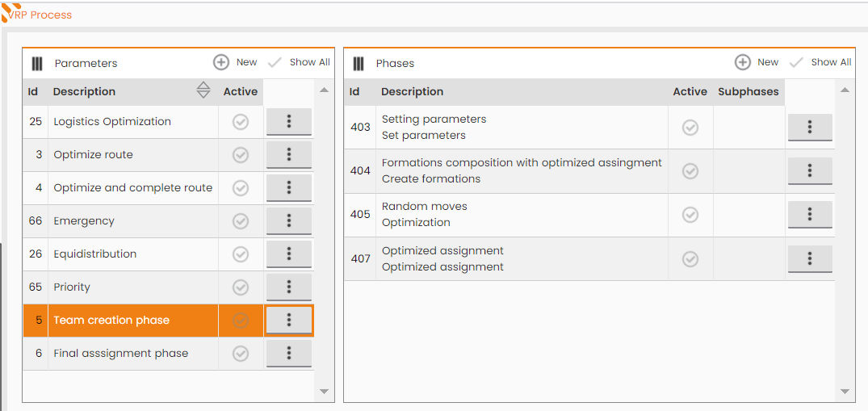Open the three-dot menu for Optimize route
The width and height of the screenshot is (868, 411).
tap(289, 154)
